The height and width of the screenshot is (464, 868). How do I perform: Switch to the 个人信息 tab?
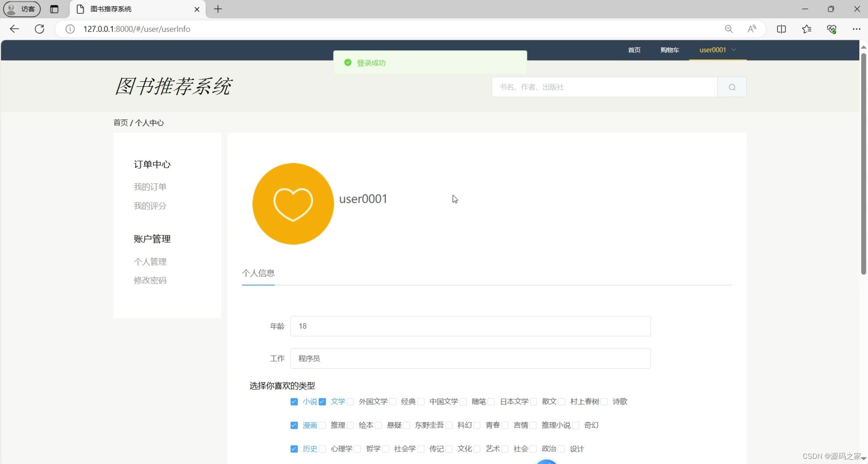258,273
